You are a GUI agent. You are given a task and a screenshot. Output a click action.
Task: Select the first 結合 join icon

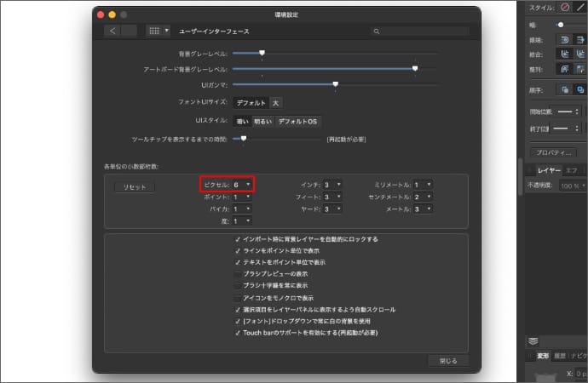(564, 53)
